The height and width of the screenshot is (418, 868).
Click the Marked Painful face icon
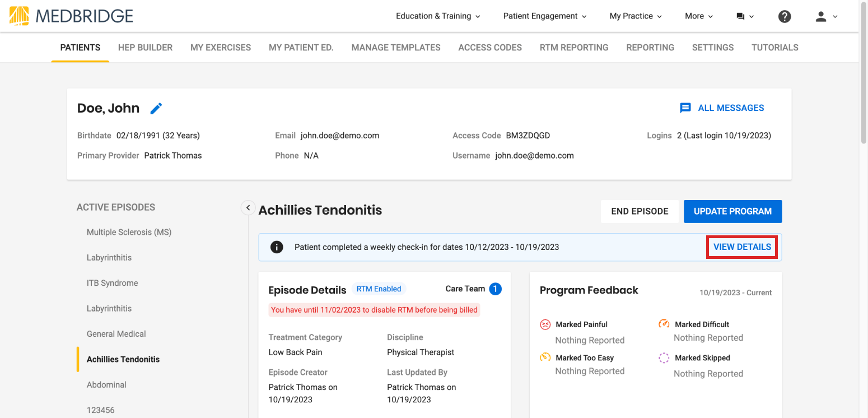(545, 324)
